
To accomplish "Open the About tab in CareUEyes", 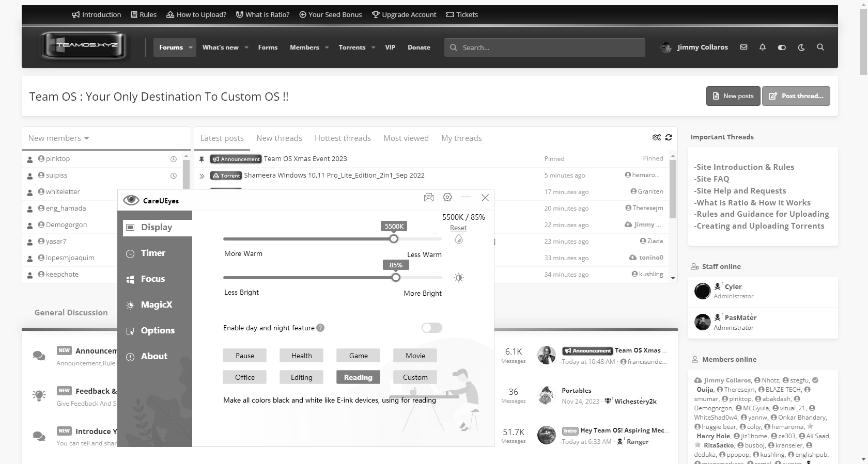I will pyautogui.click(x=155, y=356).
